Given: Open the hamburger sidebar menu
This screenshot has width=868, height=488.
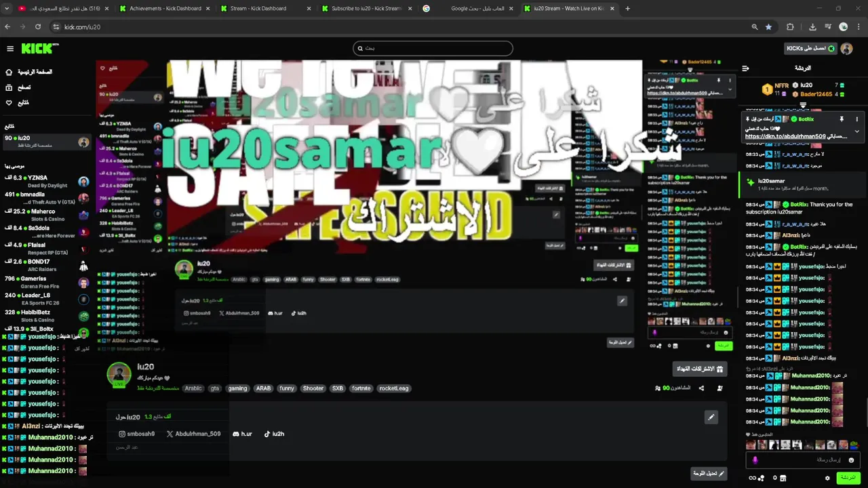Looking at the screenshot, I should click(x=10, y=48).
